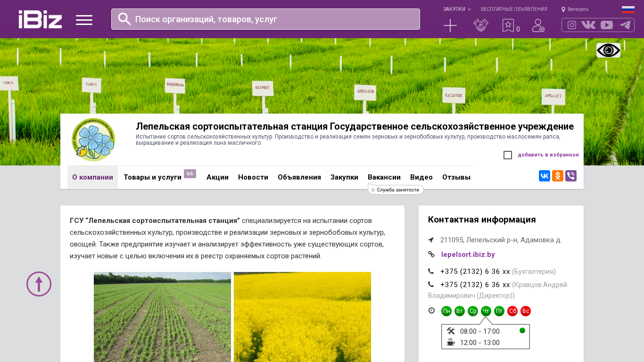Click the working hours '08:00 - 17:00'

[x=480, y=331]
